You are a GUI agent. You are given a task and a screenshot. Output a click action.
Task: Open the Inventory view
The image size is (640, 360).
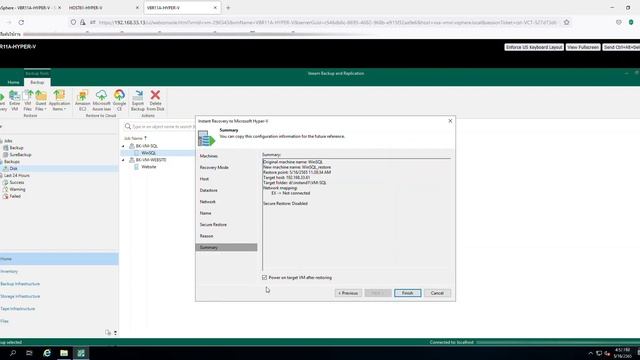tap(9, 271)
